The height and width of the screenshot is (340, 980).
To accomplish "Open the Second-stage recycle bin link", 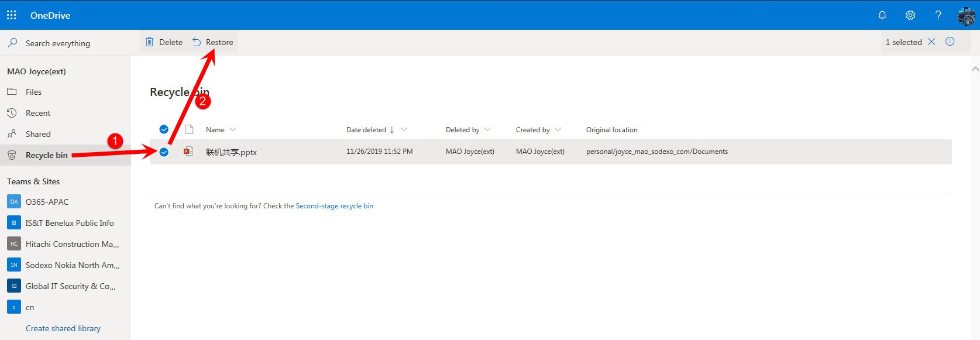I will coord(335,206).
